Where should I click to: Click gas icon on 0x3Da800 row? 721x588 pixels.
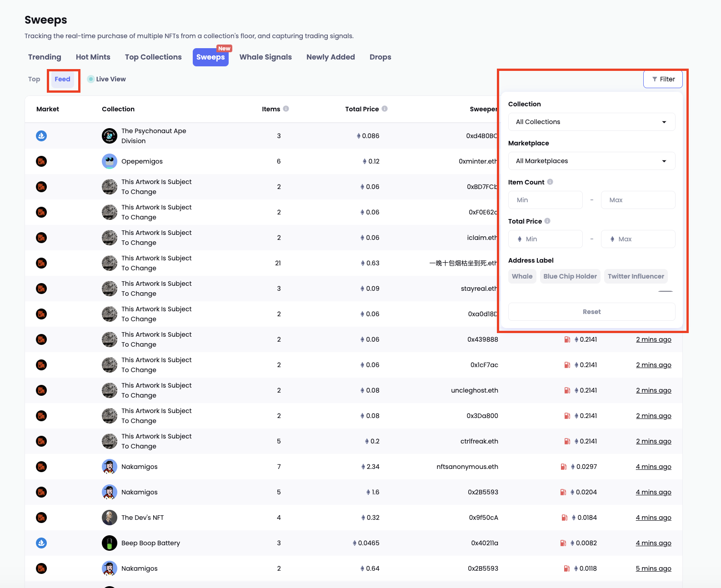[567, 416]
